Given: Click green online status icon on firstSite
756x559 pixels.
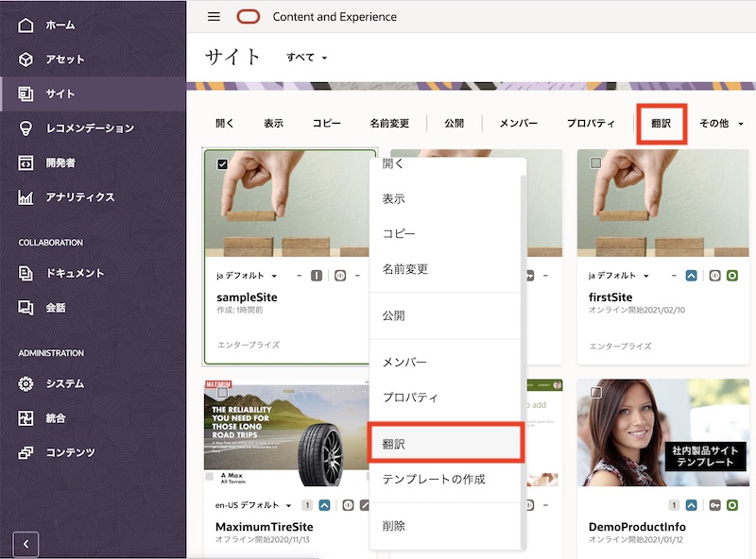Looking at the screenshot, I should [731, 276].
